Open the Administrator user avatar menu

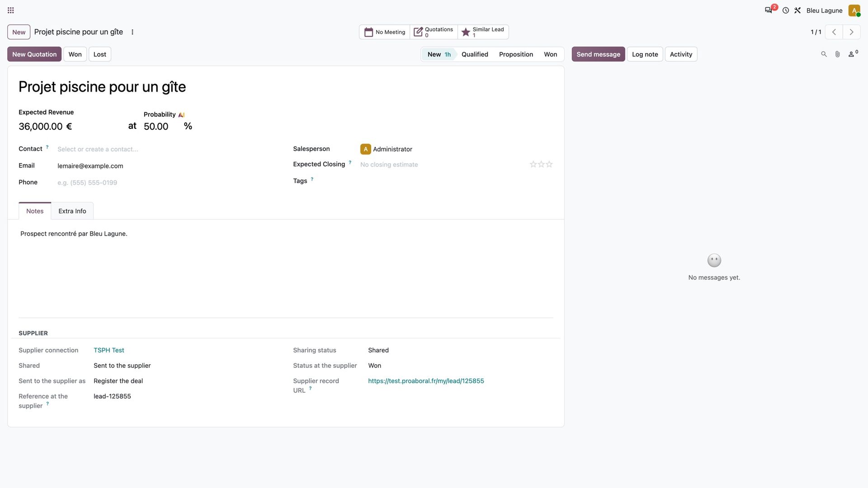(x=854, y=10)
